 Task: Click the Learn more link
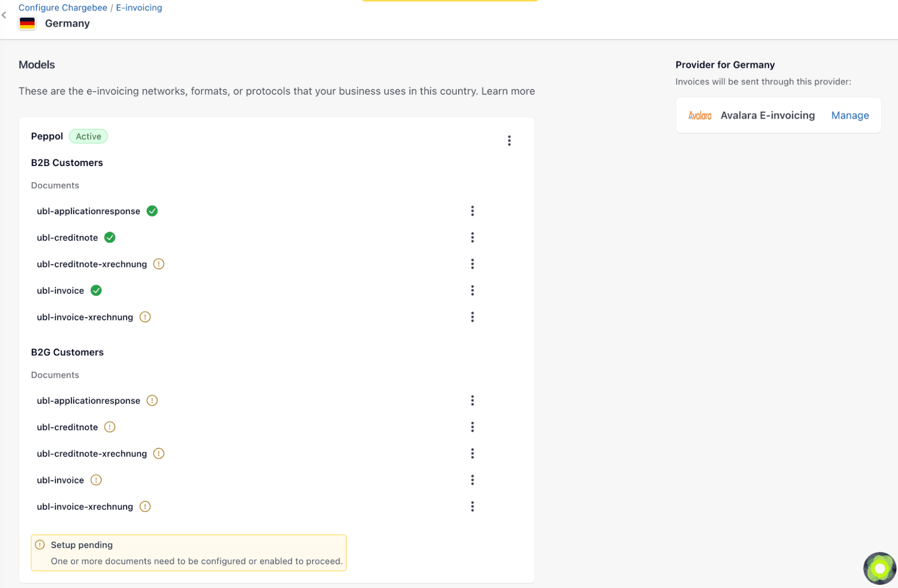point(508,91)
